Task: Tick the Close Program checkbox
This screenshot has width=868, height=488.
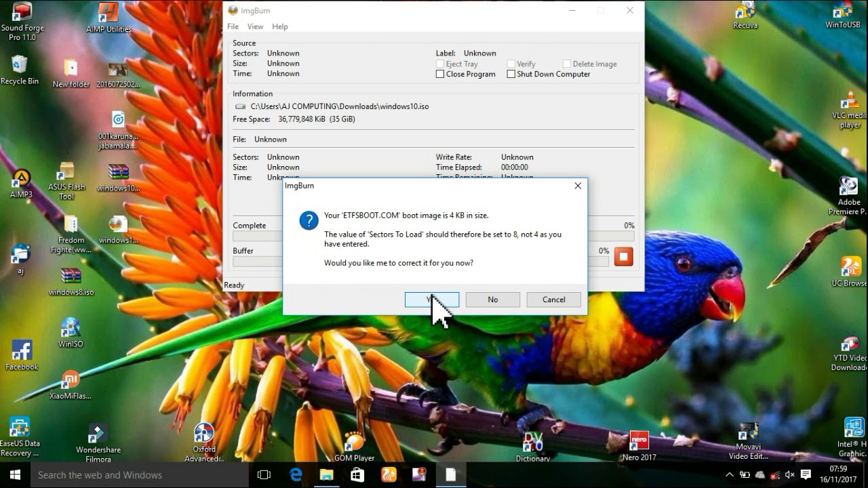Action: coord(440,74)
